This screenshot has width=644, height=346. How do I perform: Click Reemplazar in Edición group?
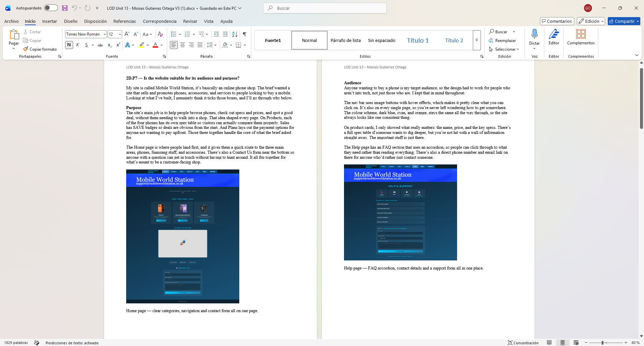(502, 41)
